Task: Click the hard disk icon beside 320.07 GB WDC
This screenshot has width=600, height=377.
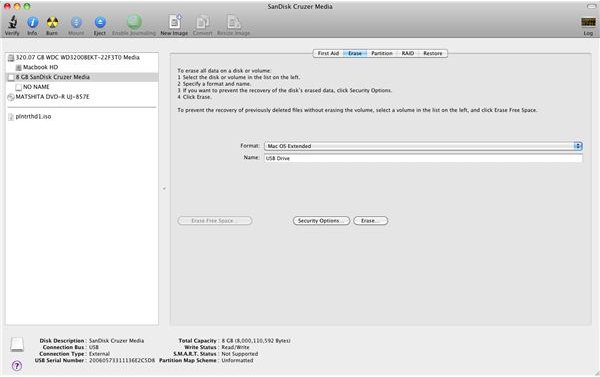Action: coord(11,58)
